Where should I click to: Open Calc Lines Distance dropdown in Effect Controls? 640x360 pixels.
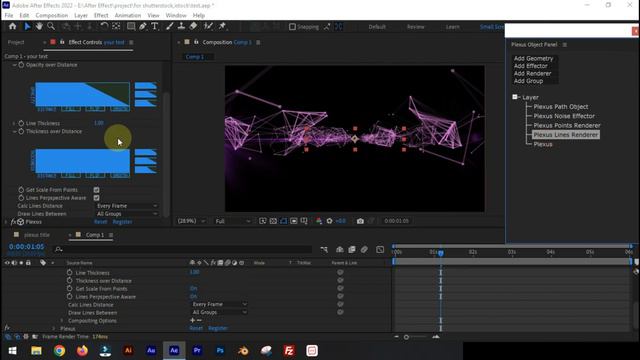[127, 206]
